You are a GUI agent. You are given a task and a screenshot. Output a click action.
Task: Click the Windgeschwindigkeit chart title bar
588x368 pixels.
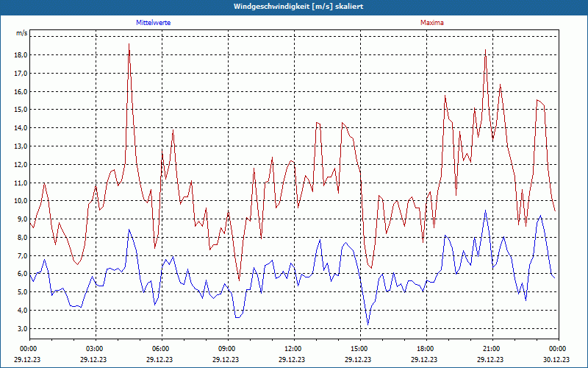pyautogui.click(x=294, y=7)
